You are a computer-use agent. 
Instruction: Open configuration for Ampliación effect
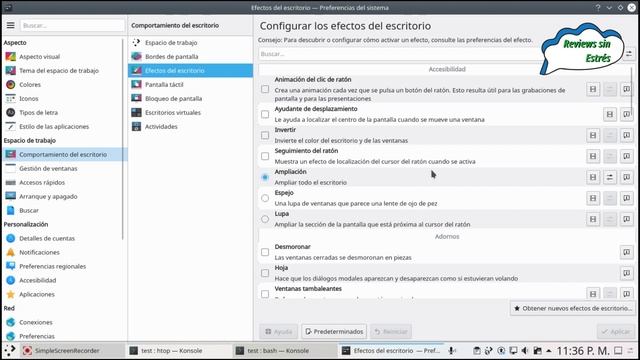coord(610,177)
